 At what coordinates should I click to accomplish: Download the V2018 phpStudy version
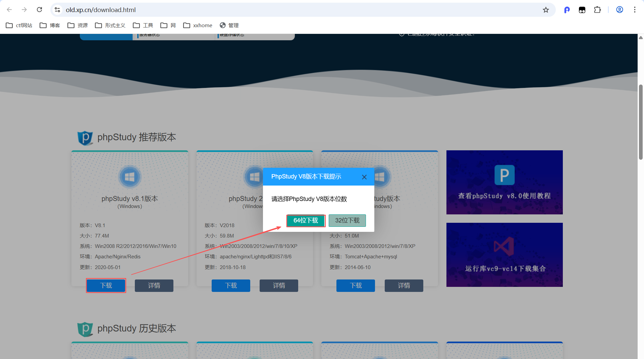click(231, 286)
